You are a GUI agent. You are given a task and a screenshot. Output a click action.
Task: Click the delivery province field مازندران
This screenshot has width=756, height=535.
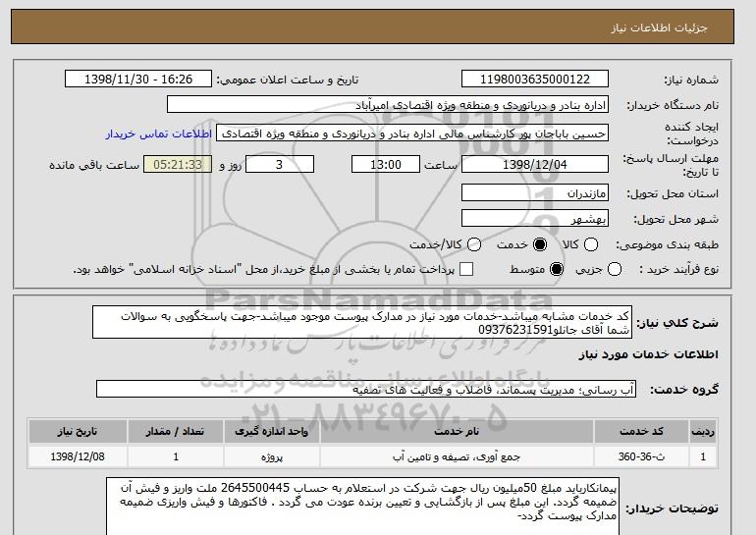click(535, 192)
